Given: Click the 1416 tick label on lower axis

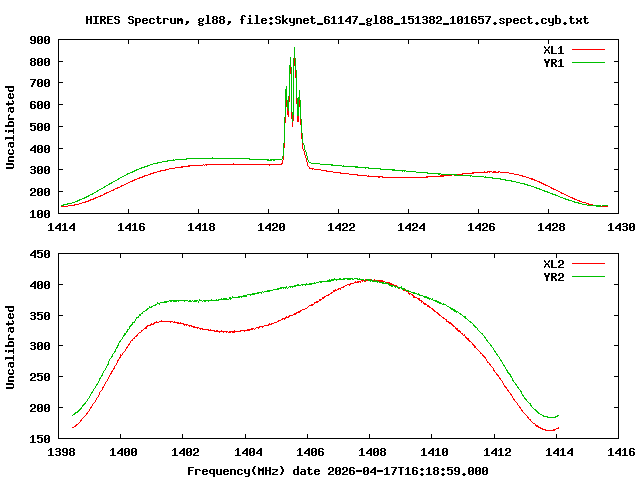Looking at the screenshot, I should (x=621, y=452).
